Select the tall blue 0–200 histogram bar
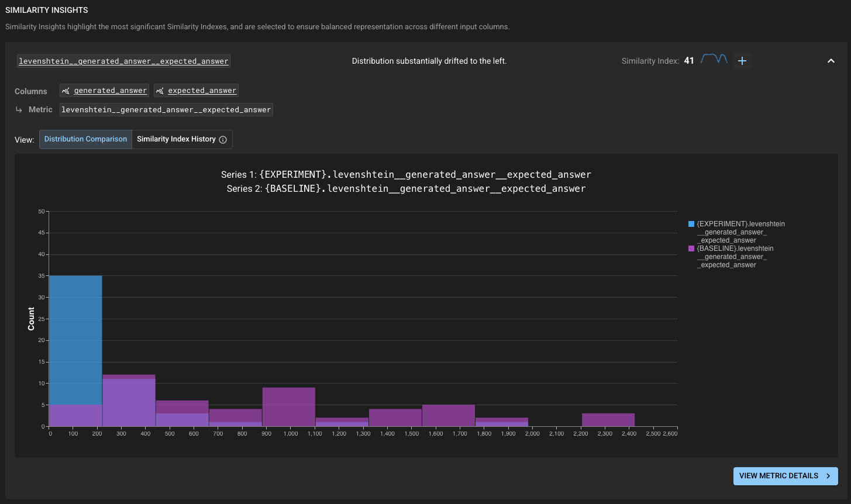This screenshot has height=504, width=851. 75,339
